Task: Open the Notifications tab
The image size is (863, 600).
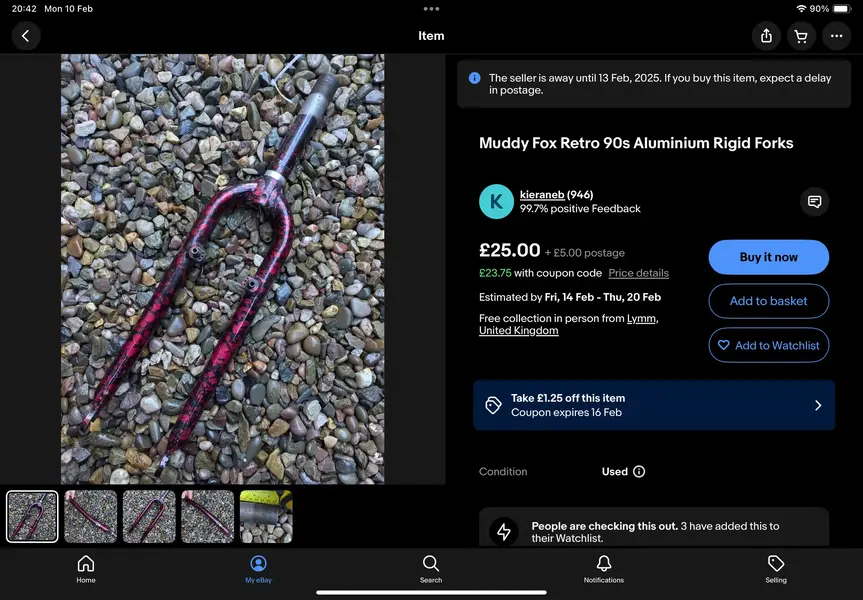Action: [x=604, y=569]
